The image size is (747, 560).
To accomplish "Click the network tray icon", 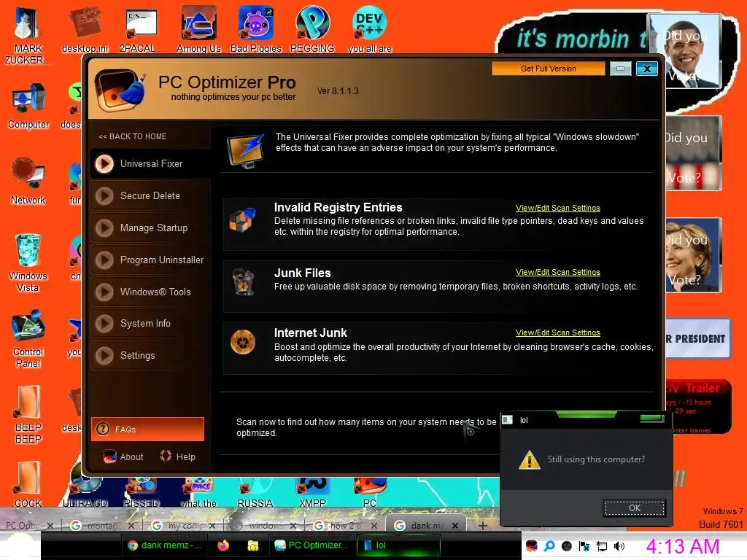I will point(602,546).
